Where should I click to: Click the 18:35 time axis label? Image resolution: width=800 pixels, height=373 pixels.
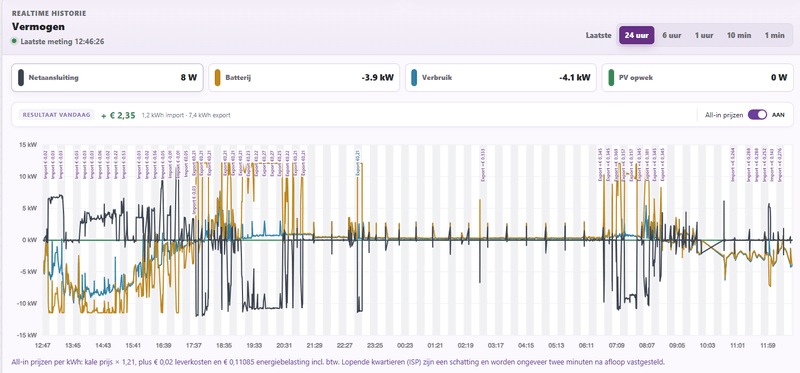(x=223, y=345)
